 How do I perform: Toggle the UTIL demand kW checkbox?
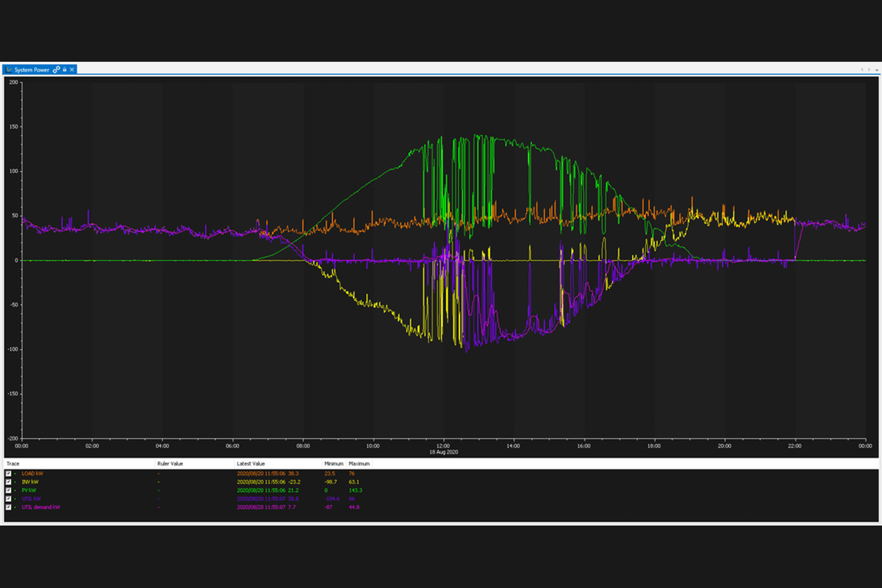[9, 507]
